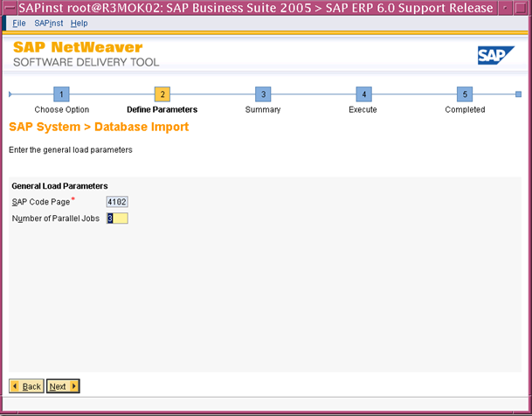Image resolution: width=532 pixels, height=416 pixels.
Task: Click the 'Summary' step label
Action: click(x=263, y=109)
